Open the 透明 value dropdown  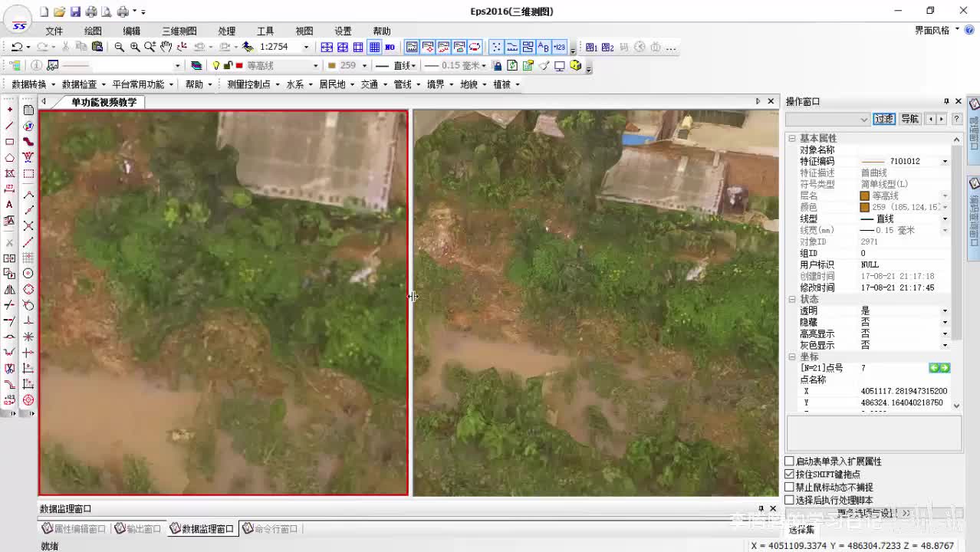[945, 311]
